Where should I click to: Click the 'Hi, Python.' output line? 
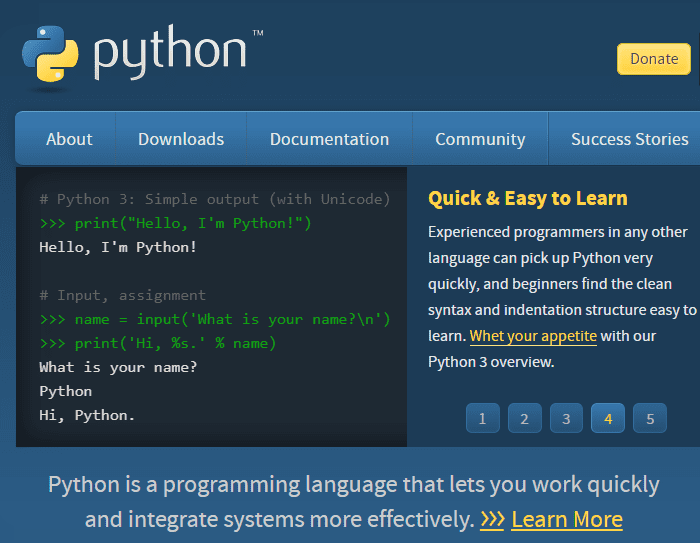pos(87,415)
